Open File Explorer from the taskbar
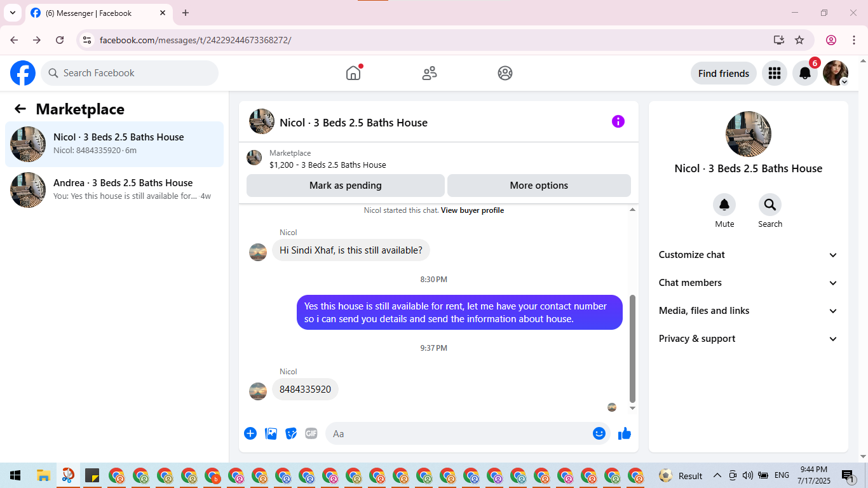The image size is (868, 488). point(43,475)
